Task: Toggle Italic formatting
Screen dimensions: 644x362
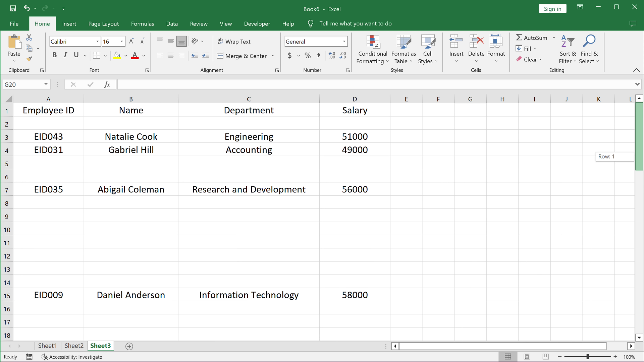Action: tap(65, 55)
